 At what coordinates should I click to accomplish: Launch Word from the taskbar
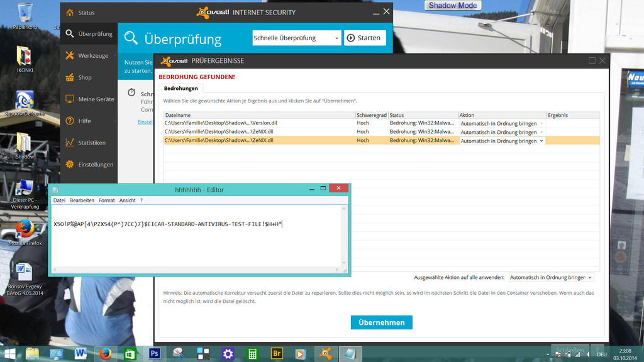80,354
